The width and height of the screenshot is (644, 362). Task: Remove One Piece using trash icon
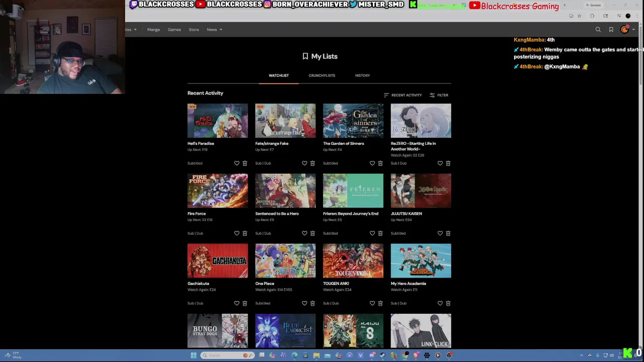point(312,303)
